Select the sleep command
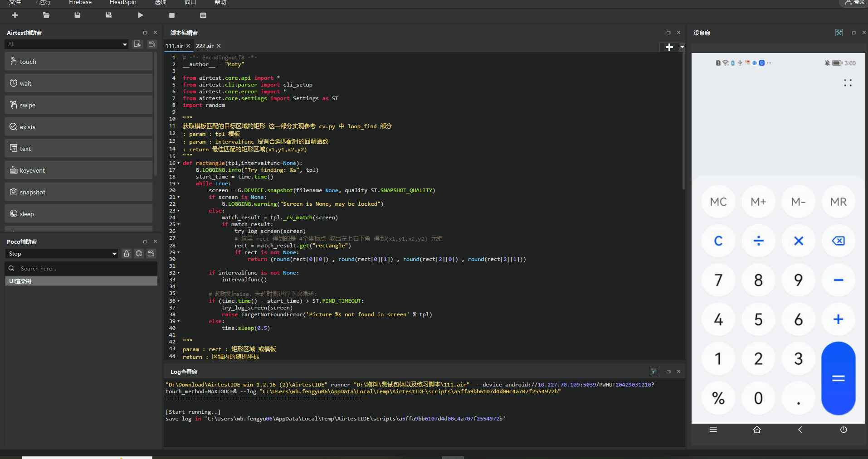Image resolution: width=868 pixels, height=459 pixels. coord(78,214)
